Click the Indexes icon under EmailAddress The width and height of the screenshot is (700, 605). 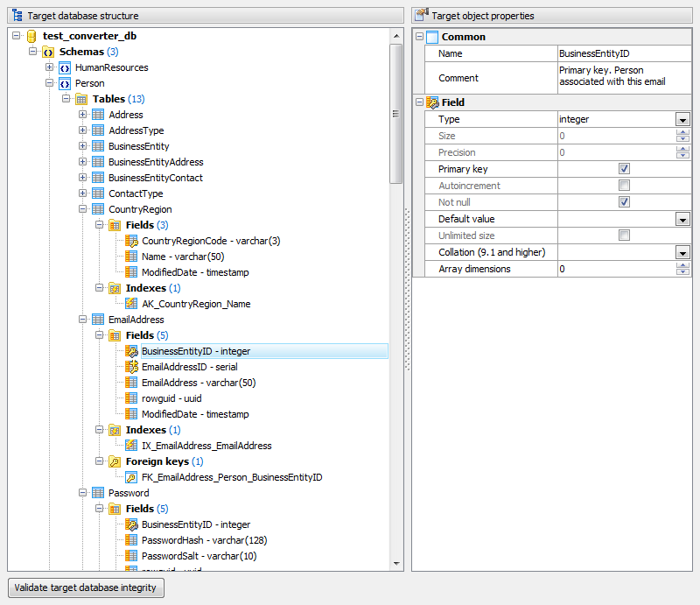tap(114, 430)
